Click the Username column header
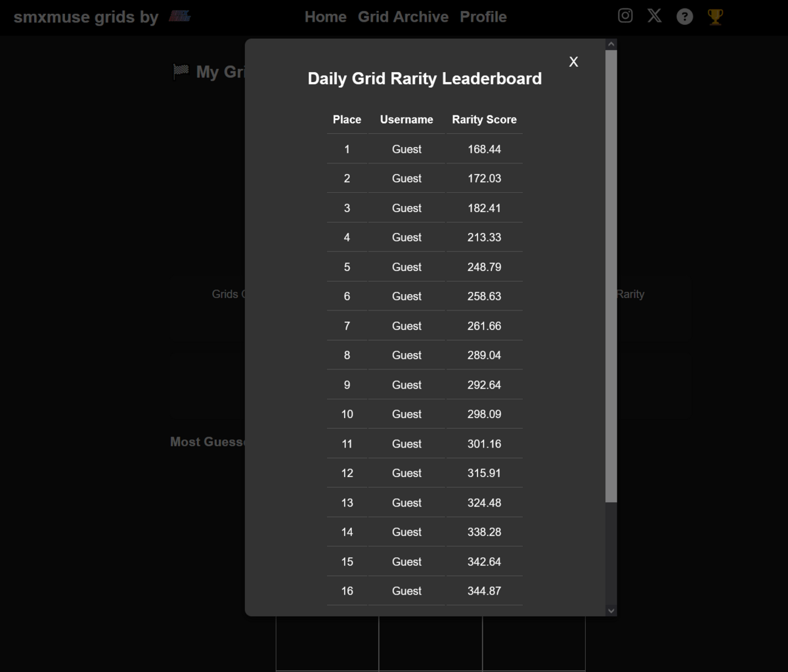 pos(406,119)
